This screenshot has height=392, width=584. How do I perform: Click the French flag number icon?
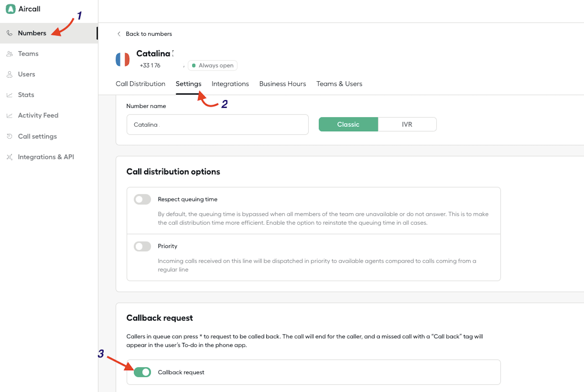pos(123,60)
